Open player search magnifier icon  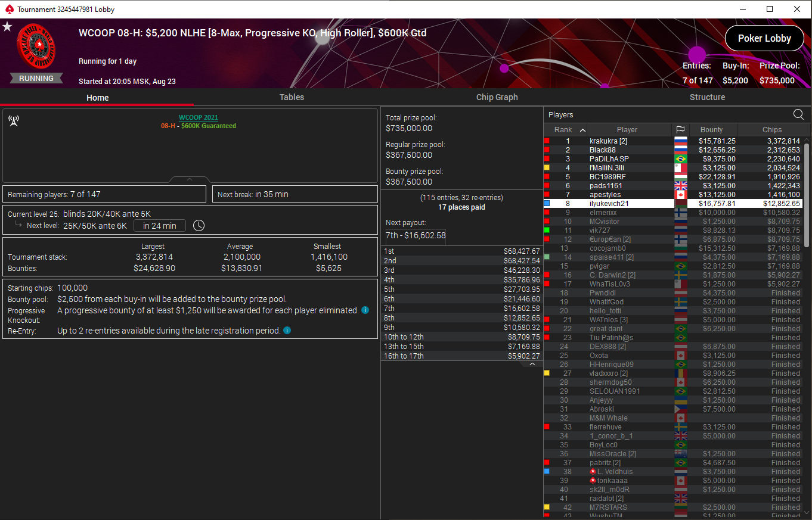[x=798, y=115]
